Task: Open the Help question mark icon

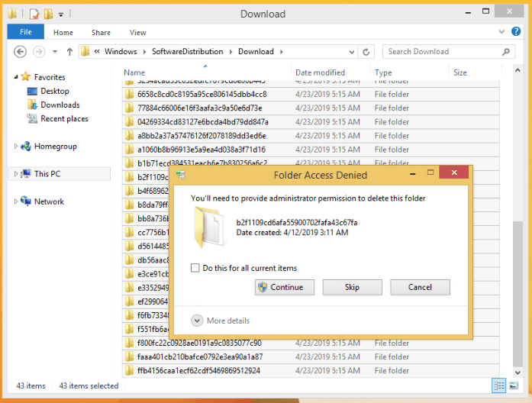Action: 516,31
